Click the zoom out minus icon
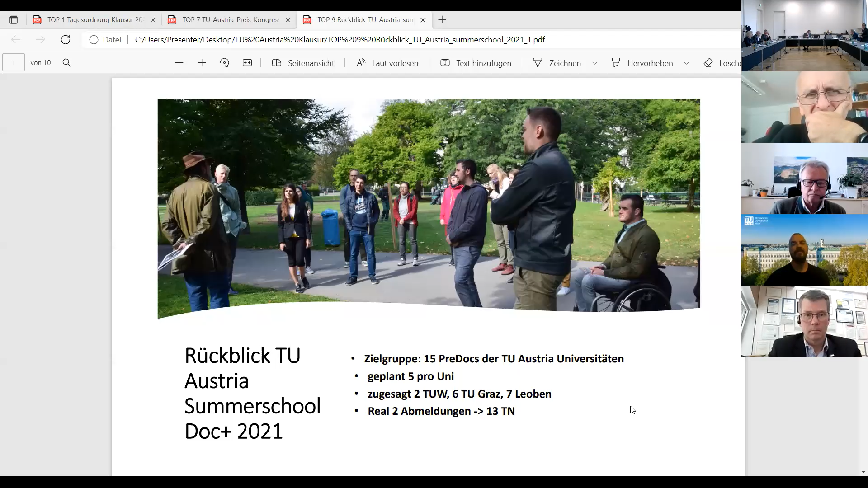Screen dimensions: 868x488 point(179,63)
